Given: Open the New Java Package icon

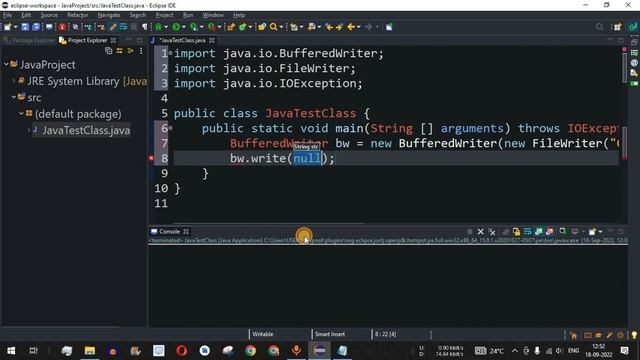Looking at the screenshot, I should pos(231,27).
